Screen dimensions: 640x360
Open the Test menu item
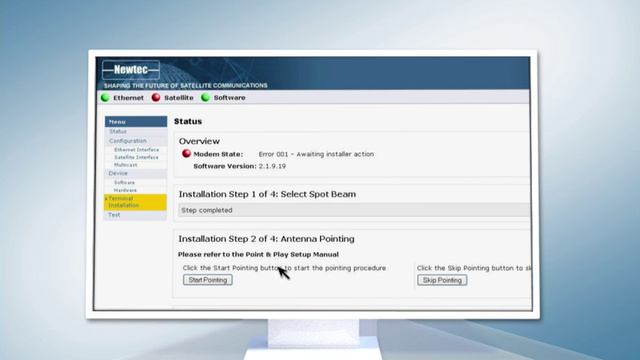point(114,215)
